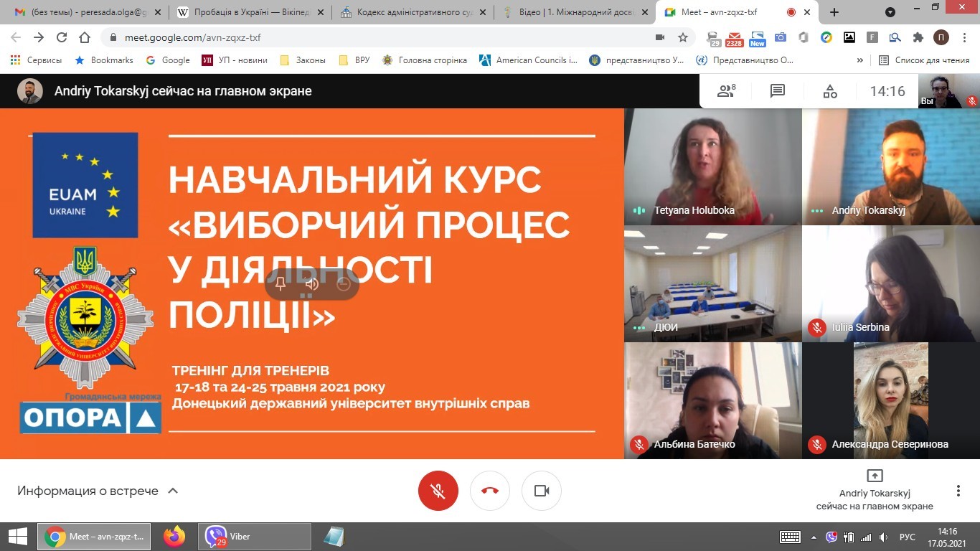Select Tetyana Holuboka's video tile
The image size is (980, 551).
tap(712, 166)
